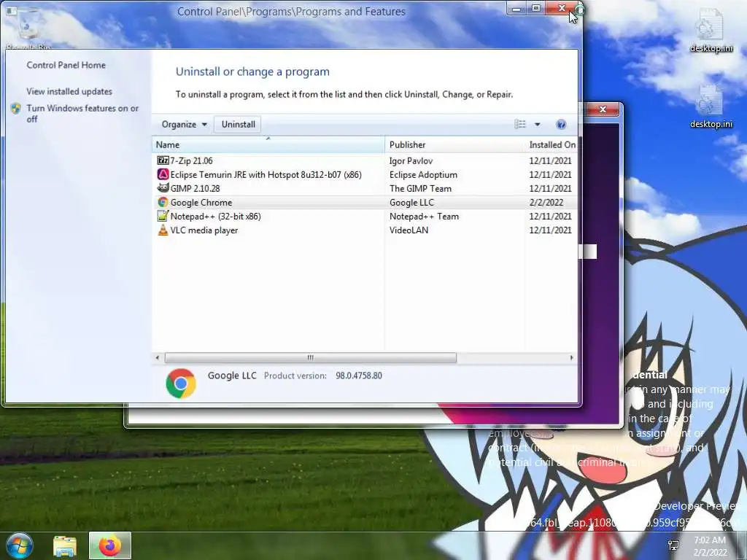Open the help button in toolbar

pos(561,124)
